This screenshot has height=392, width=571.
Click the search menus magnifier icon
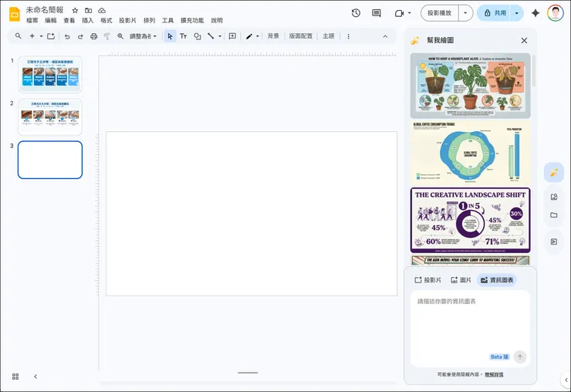click(19, 36)
